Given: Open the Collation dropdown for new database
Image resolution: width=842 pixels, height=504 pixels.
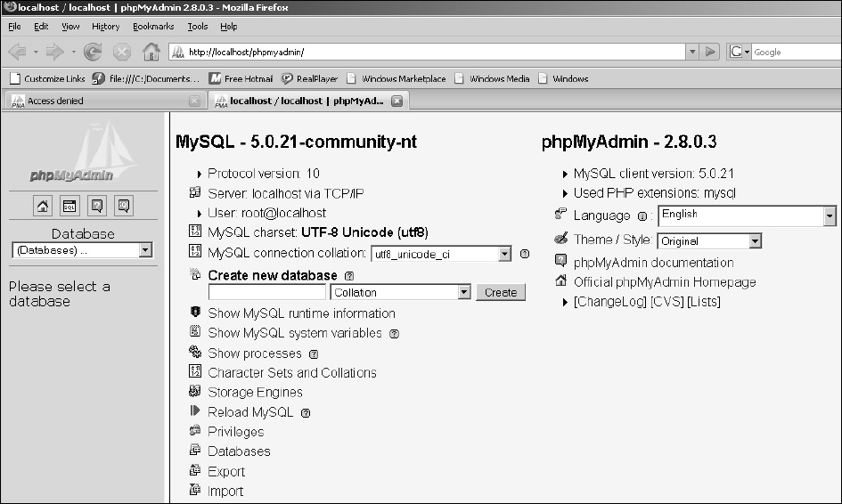Looking at the screenshot, I should 401,293.
